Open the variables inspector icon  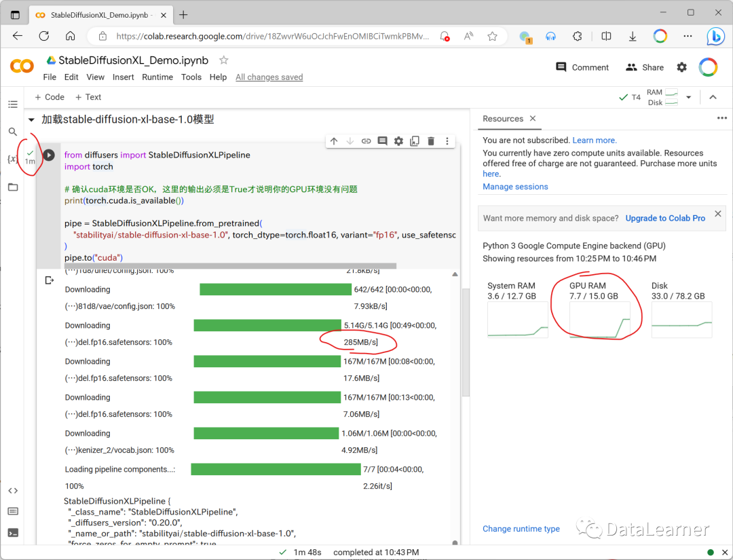[x=12, y=159]
